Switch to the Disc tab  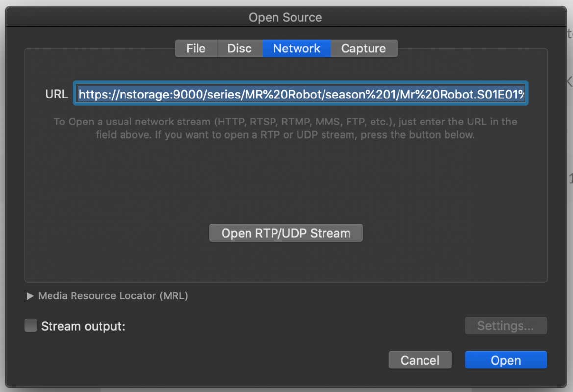(239, 49)
